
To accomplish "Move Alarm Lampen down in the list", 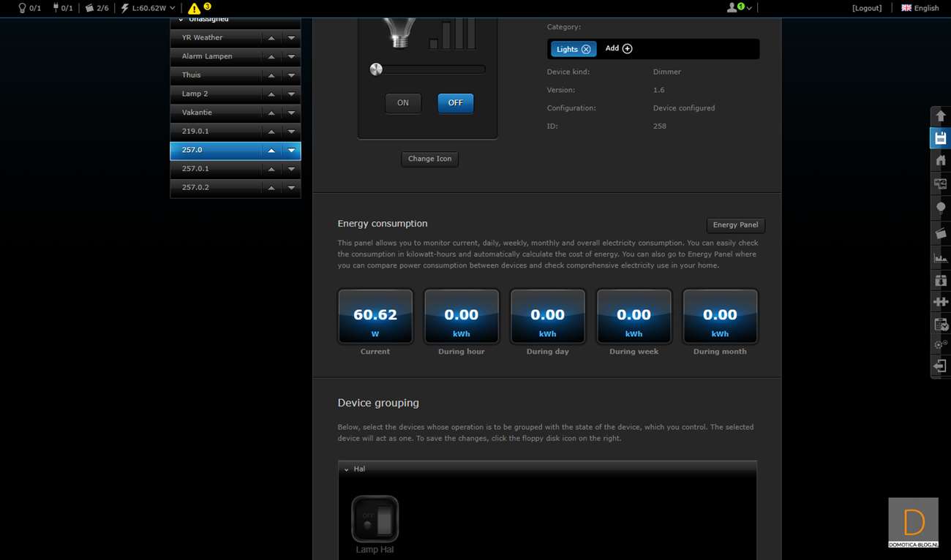I will pos(291,56).
